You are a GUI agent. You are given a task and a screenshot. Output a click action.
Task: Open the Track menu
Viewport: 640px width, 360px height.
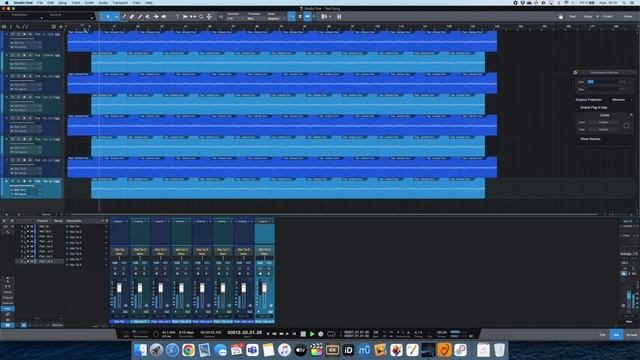tap(76, 3)
